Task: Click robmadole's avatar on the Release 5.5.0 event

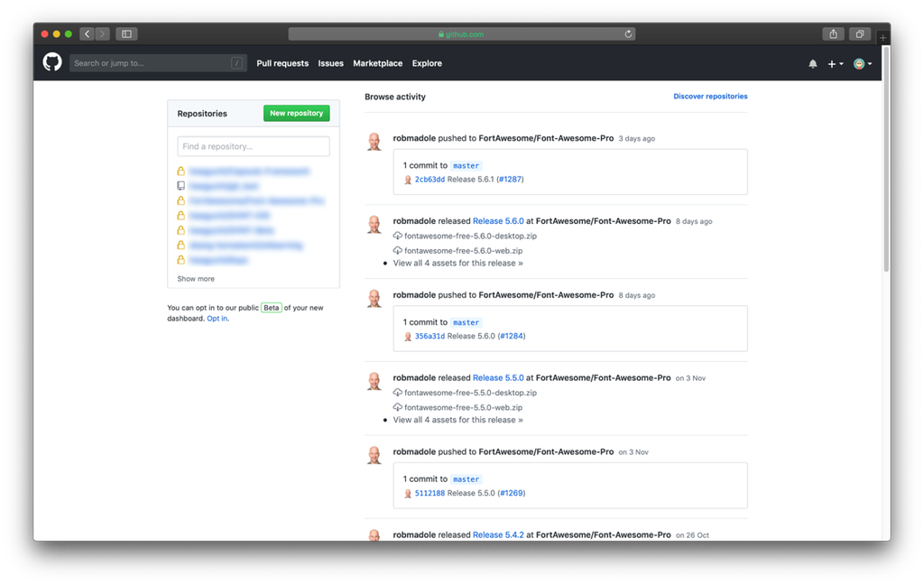Action: pyautogui.click(x=374, y=381)
